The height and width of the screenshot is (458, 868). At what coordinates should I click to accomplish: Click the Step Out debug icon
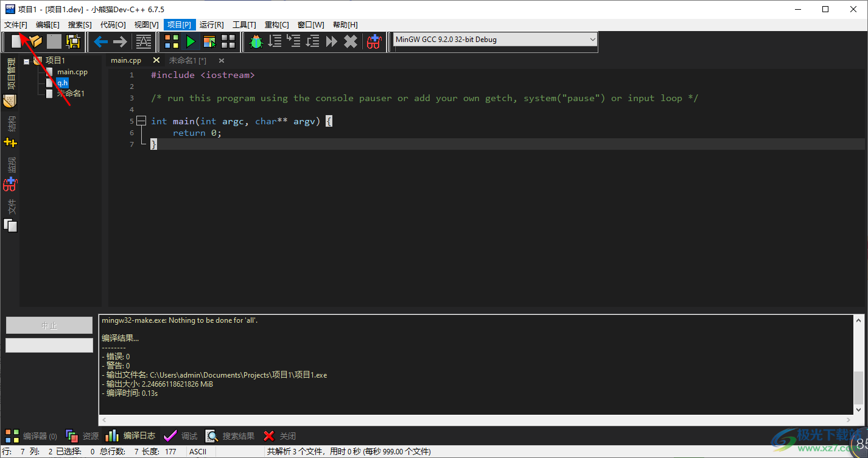(313, 41)
